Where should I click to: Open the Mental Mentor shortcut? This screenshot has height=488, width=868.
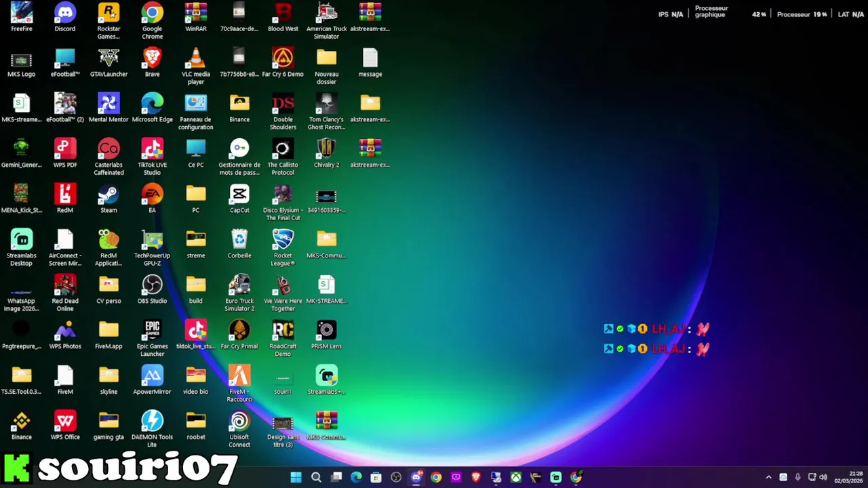[108, 108]
